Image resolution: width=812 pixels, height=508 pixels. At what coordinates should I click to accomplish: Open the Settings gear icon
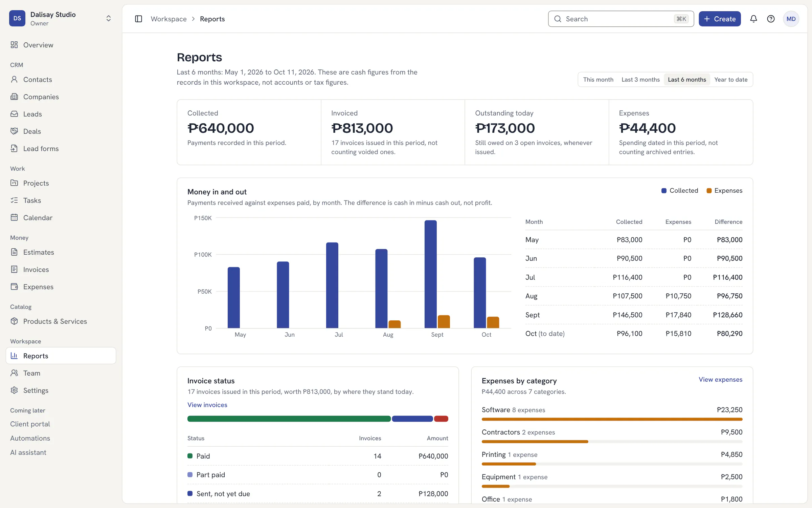click(x=14, y=390)
